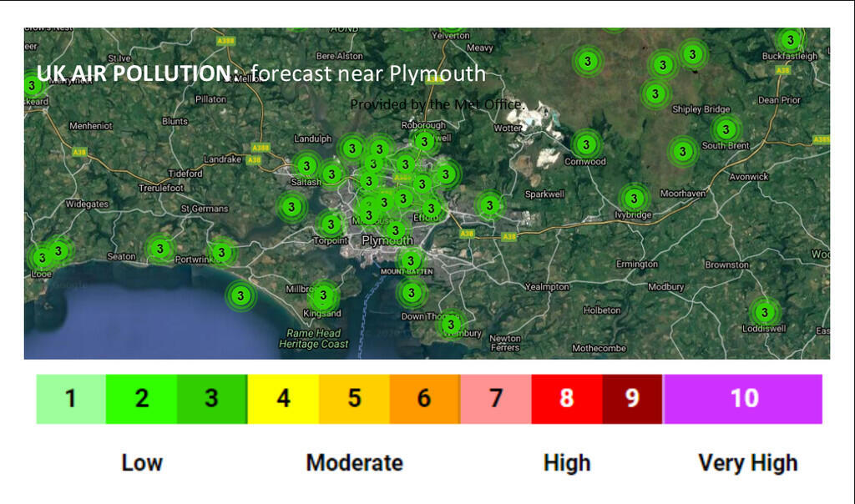Select the orange level 6 swatch

point(424,399)
